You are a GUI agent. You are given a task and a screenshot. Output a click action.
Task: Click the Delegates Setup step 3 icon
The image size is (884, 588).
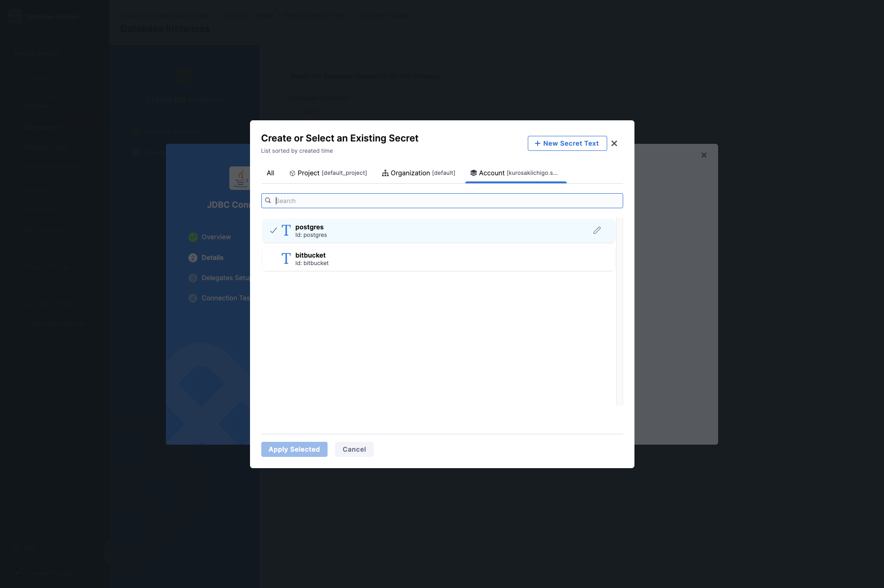tap(193, 278)
